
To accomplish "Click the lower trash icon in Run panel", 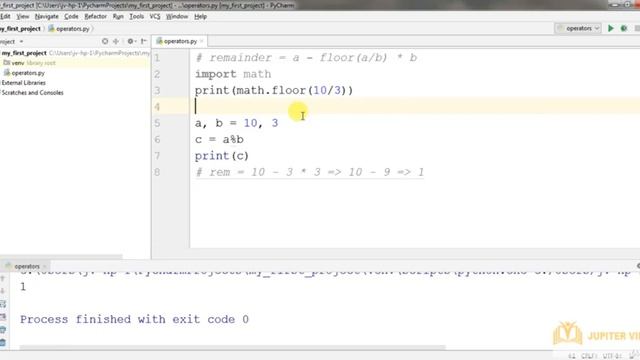I will [x=2, y=342].
